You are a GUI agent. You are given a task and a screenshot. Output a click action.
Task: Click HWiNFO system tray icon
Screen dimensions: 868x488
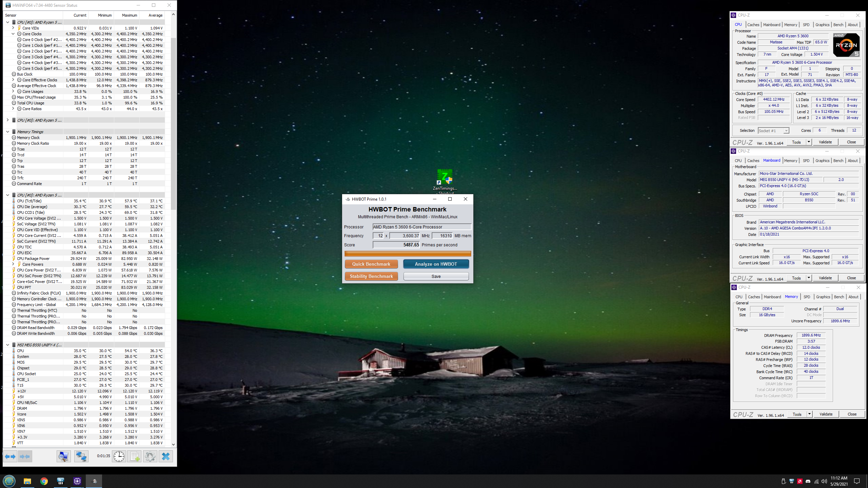(x=792, y=481)
